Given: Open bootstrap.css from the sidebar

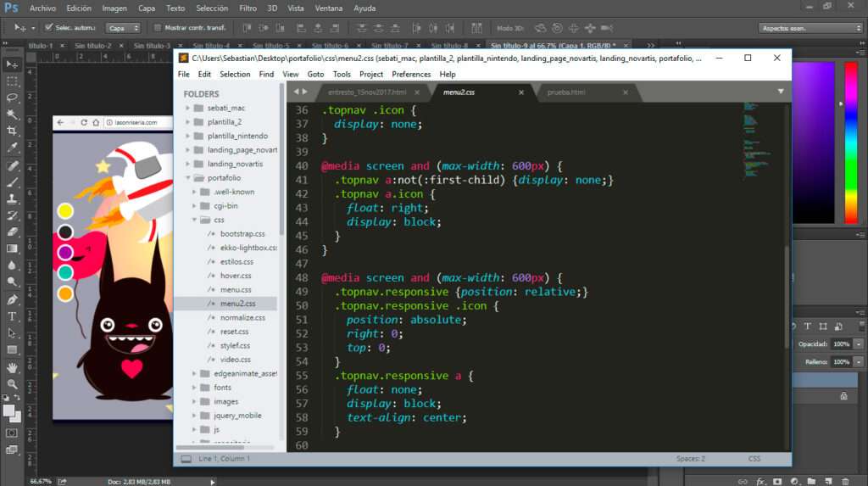Looking at the screenshot, I should pyautogui.click(x=242, y=234).
